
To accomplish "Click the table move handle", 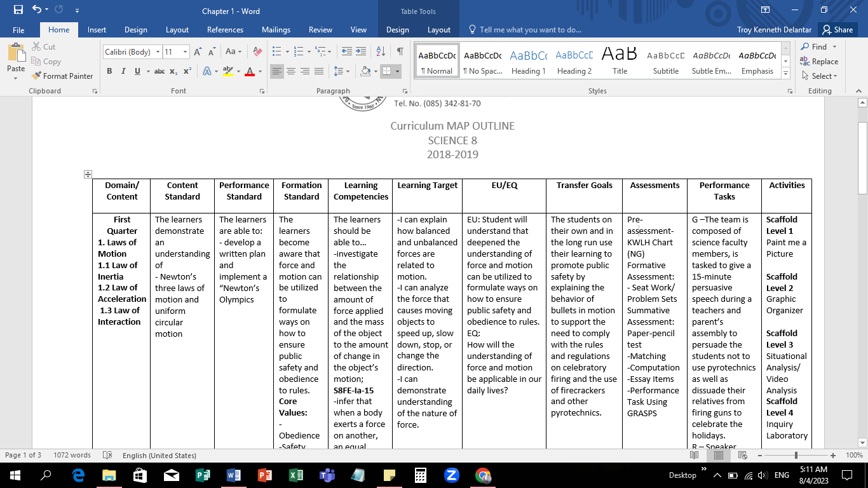I will pyautogui.click(x=88, y=174).
